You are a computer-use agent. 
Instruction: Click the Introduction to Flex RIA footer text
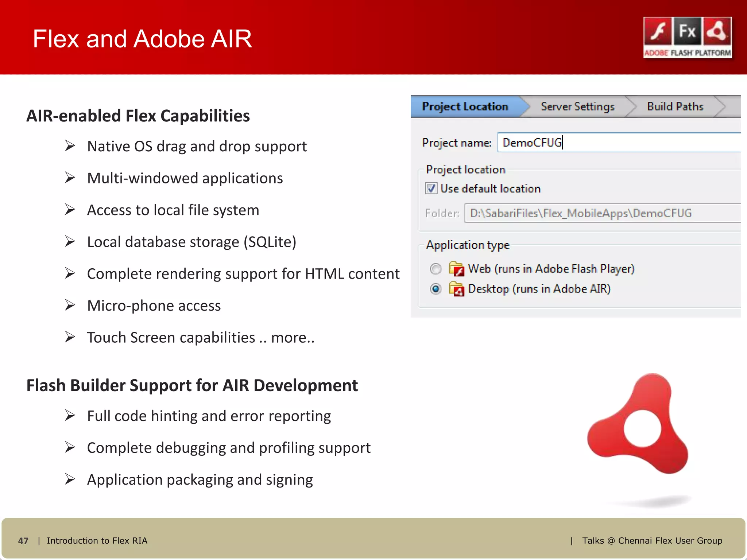[x=97, y=541]
